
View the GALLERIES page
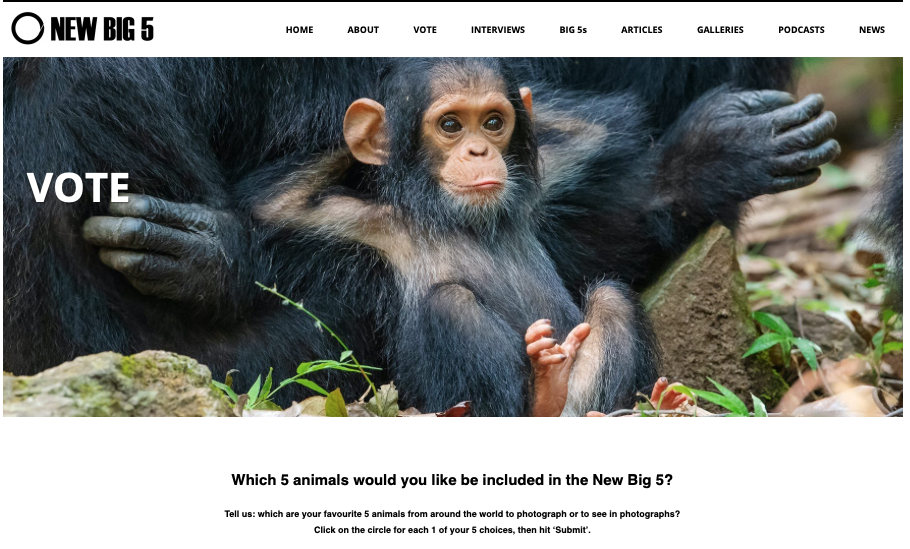click(x=720, y=30)
